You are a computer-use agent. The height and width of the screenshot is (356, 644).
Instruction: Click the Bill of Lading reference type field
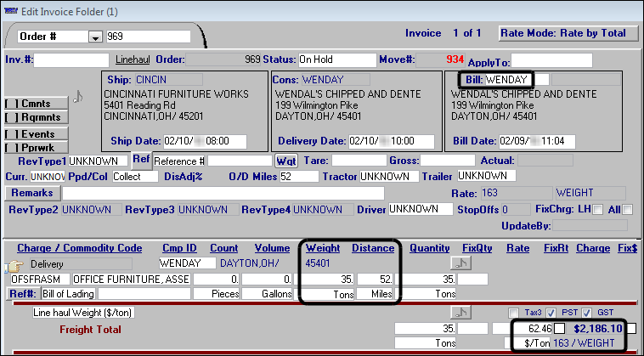coord(69,294)
